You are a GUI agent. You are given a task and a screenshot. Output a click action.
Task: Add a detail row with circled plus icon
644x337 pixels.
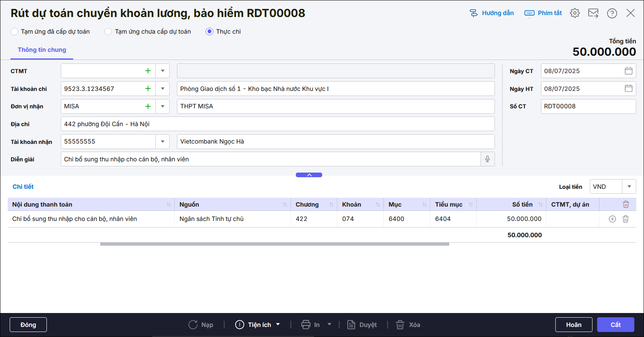612,219
